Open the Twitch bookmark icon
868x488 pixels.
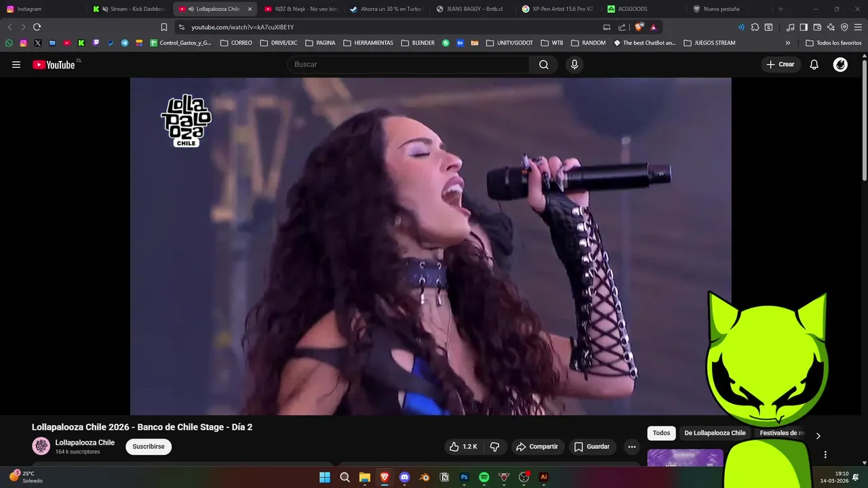[96, 43]
